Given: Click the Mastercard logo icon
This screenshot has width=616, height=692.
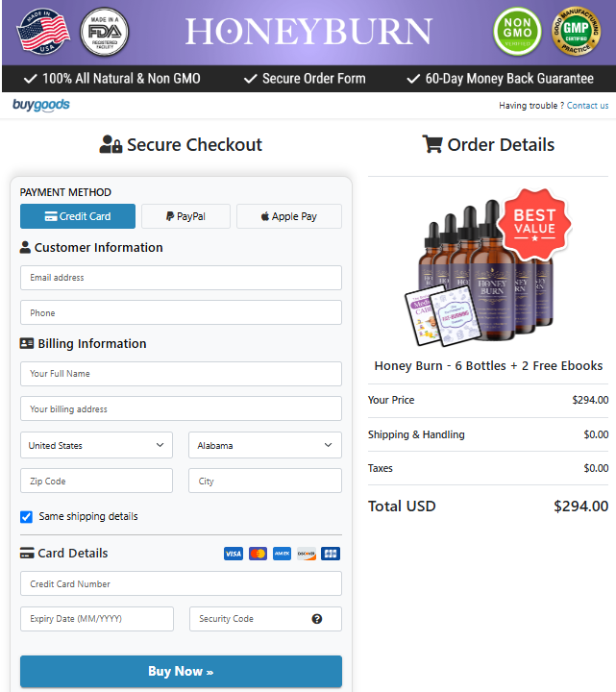Looking at the screenshot, I should [x=258, y=554].
